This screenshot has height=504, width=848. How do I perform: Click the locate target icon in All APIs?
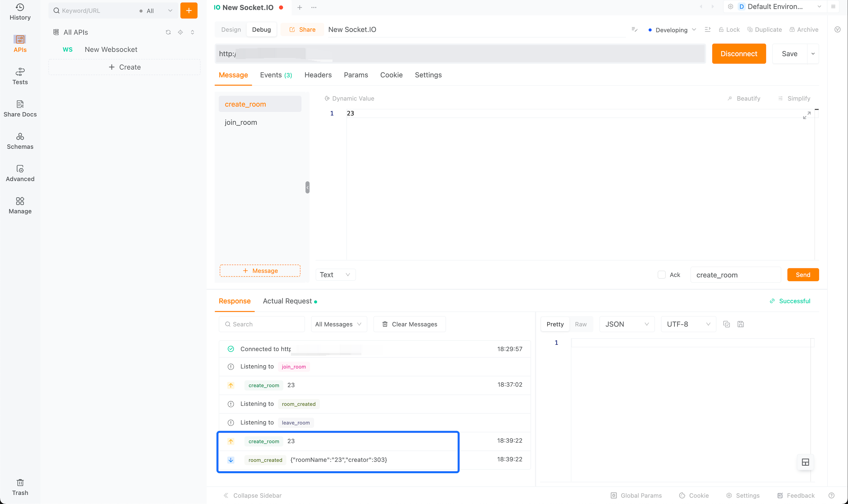click(x=180, y=32)
